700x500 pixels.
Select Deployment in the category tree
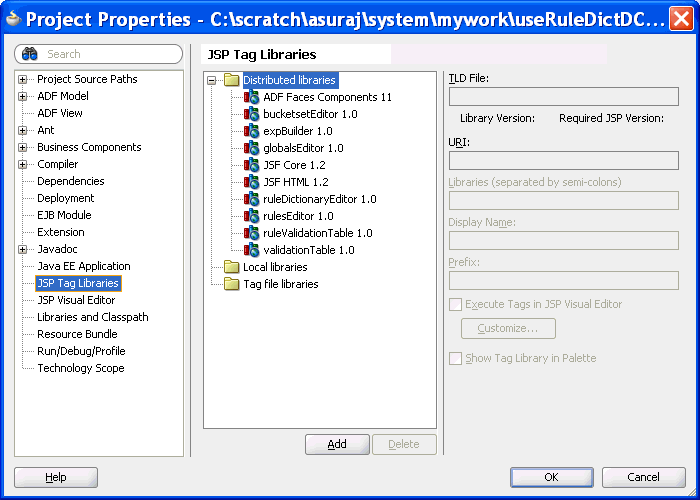(66, 198)
